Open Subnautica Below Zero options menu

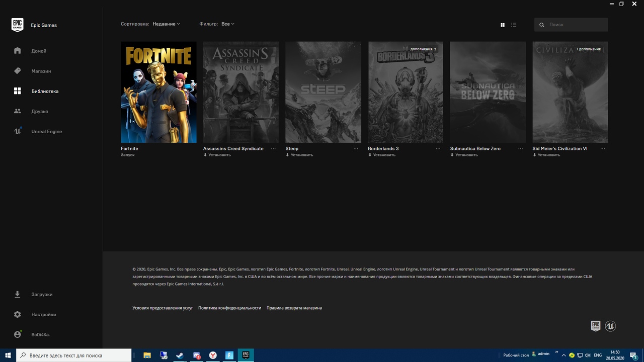pyautogui.click(x=521, y=149)
